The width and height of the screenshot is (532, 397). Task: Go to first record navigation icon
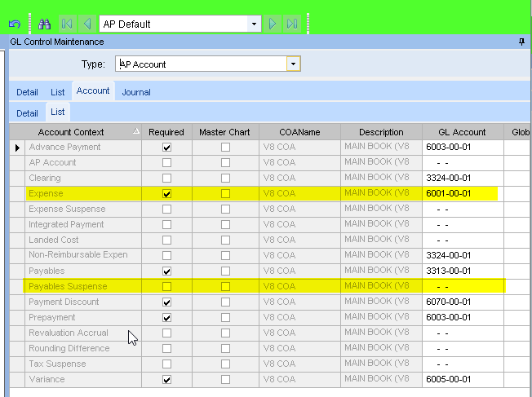coord(67,24)
